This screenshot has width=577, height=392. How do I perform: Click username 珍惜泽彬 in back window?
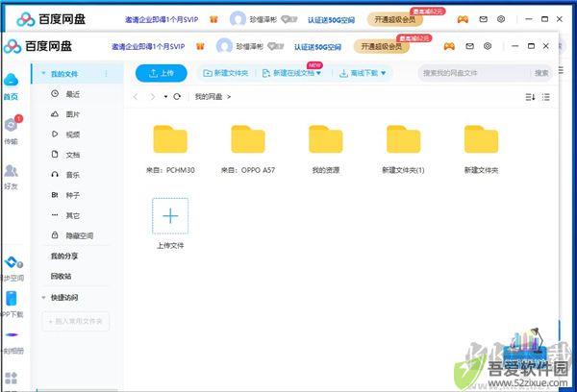263,19
